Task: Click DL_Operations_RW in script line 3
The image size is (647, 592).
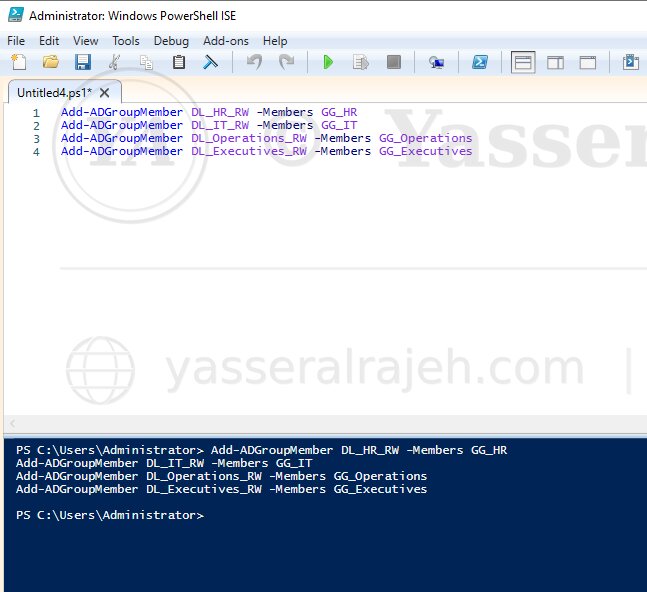Action: [249, 138]
